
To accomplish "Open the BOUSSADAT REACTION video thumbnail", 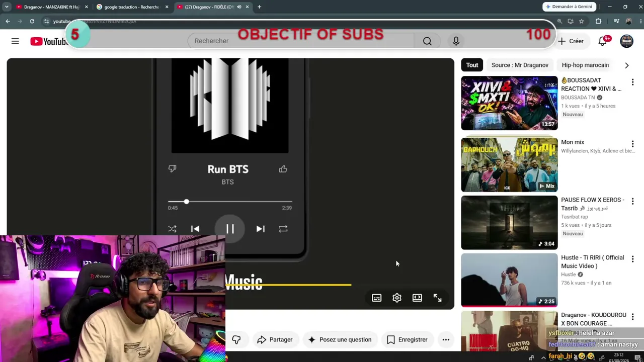I will coord(509,103).
